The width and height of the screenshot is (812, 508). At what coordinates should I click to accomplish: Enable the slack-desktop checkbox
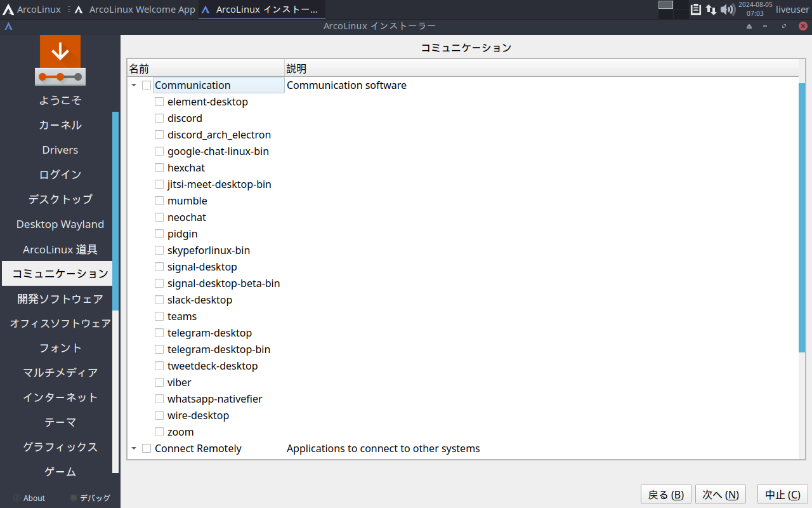point(159,300)
